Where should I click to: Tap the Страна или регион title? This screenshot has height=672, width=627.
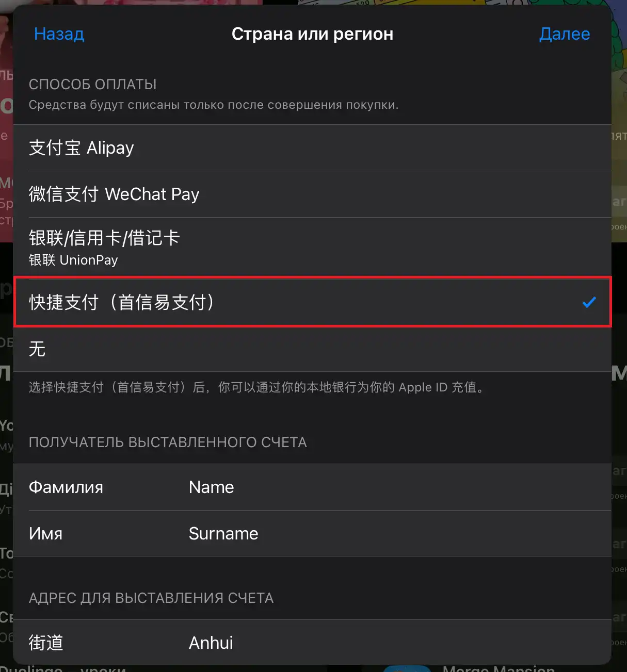pyautogui.click(x=312, y=34)
